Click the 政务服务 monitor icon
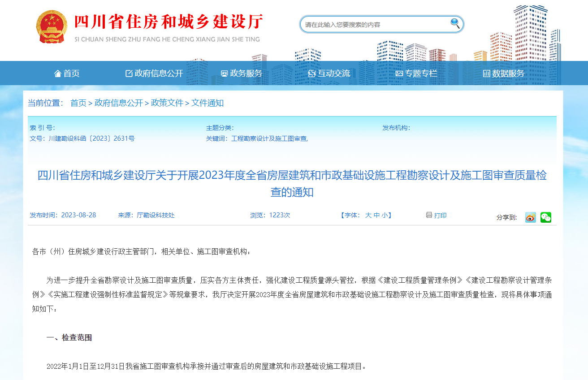The width and height of the screenshot is (588, 380). point(224,73)
